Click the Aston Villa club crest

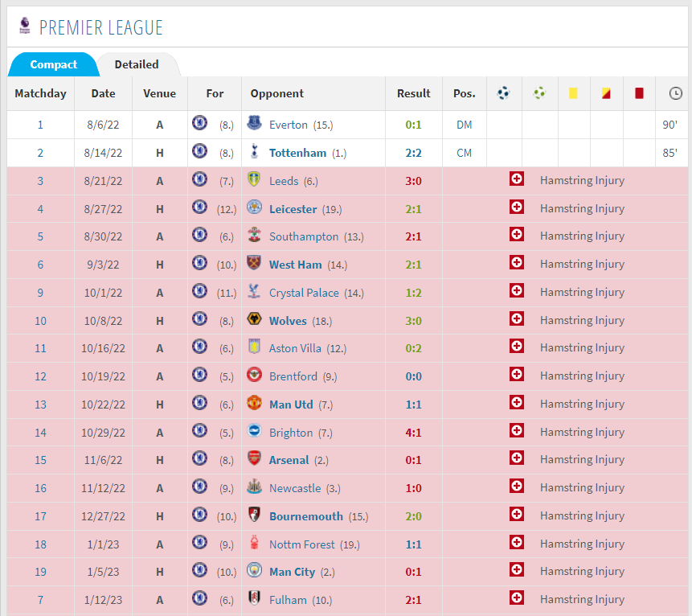254,347
